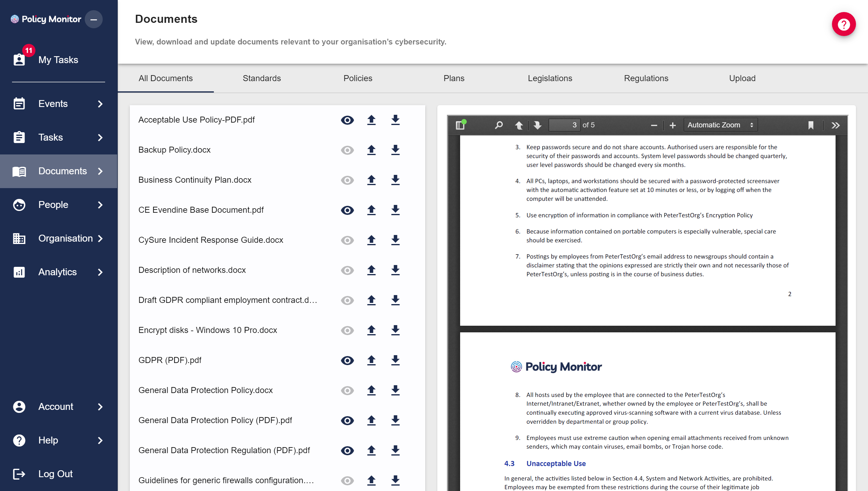The height and width of the screenshot is (491, 868).
Task: Select the Guidelines for generic firewalls configuration row
Action: click(x=277, y=480)
